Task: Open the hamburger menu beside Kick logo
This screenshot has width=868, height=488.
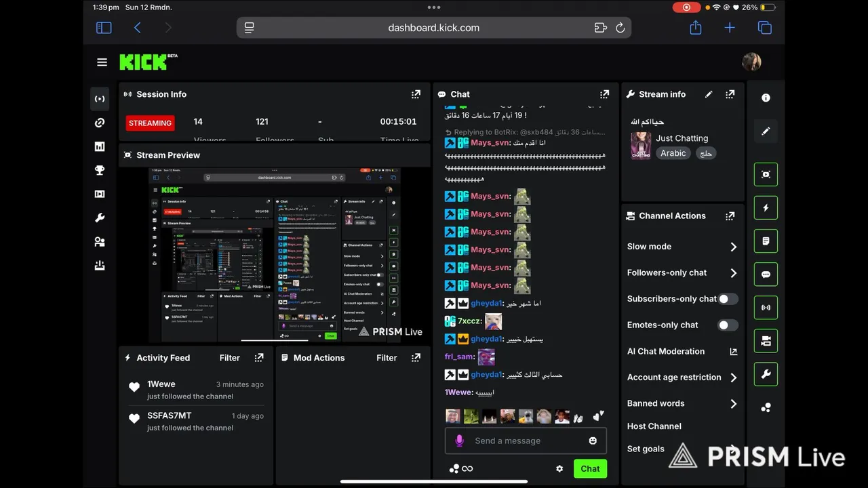Action: (102, 62)
